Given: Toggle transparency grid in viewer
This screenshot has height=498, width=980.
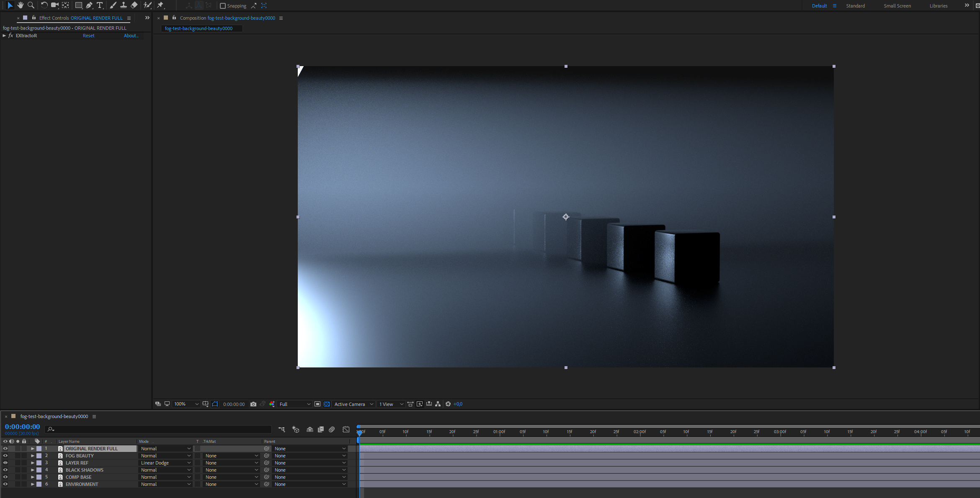Looking at the screenshot, I should pyautogui.click(x=327, y=404).
